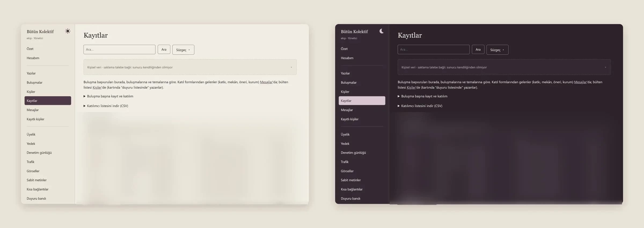
Task: Click the Bütün Kolektif title in dark sidebar
Action: point(354,32)
